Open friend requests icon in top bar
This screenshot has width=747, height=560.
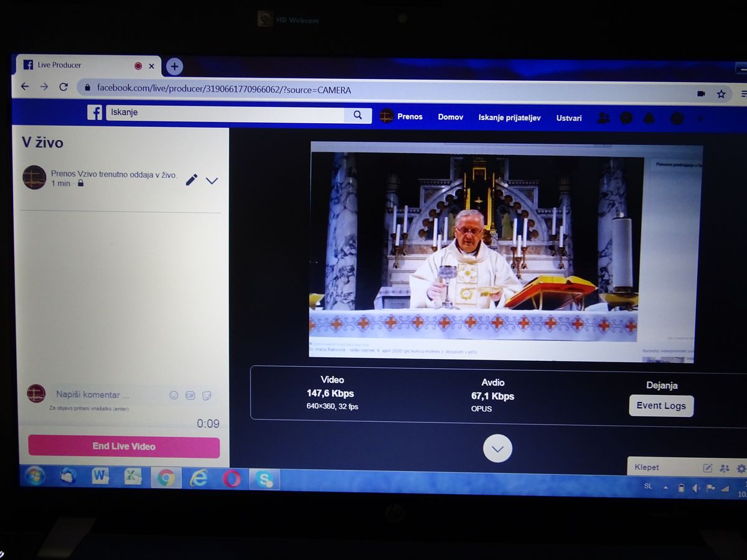603,118
